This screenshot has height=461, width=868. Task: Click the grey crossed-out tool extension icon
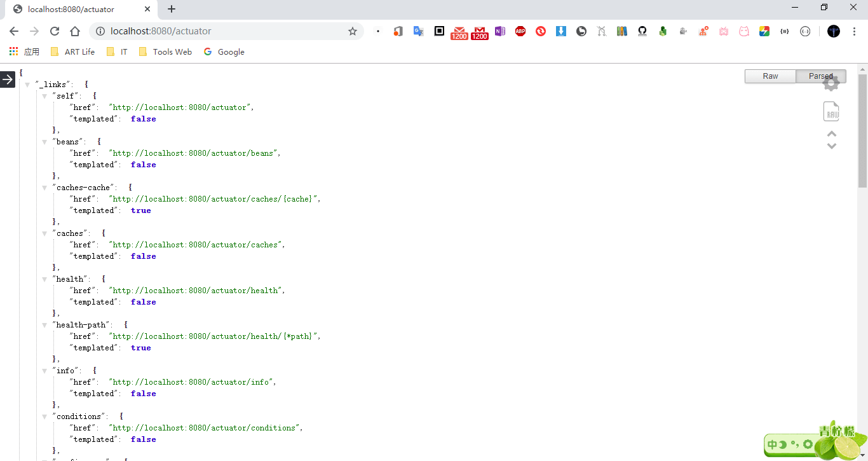(602, 31)
